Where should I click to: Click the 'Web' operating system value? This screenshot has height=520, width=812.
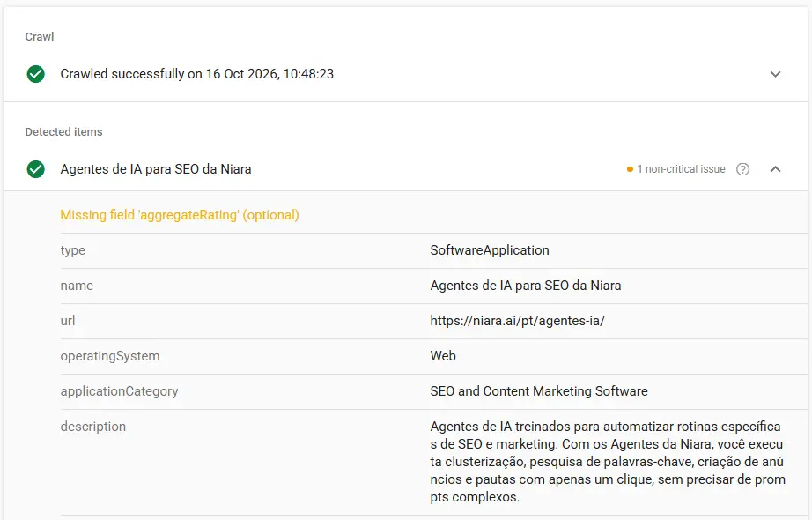pos(443,356)
